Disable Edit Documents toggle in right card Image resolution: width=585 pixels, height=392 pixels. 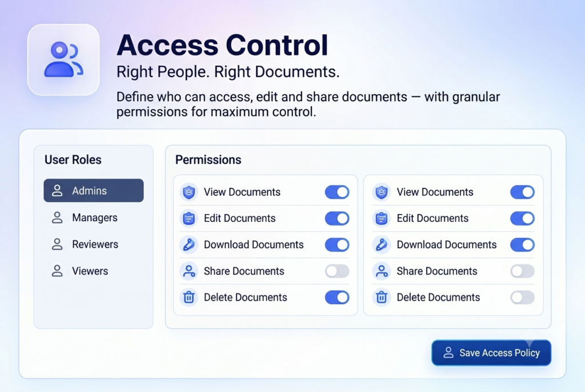click(522, 219)
